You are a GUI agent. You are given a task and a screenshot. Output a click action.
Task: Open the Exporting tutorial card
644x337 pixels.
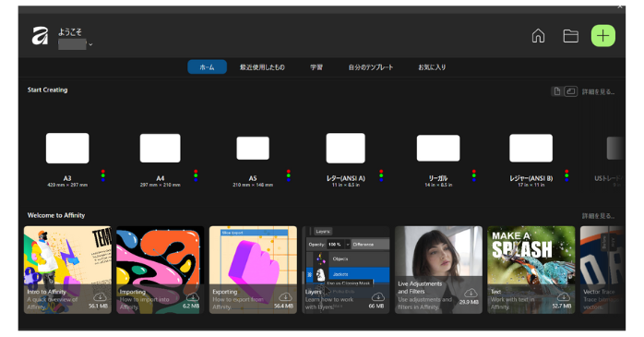253,270
